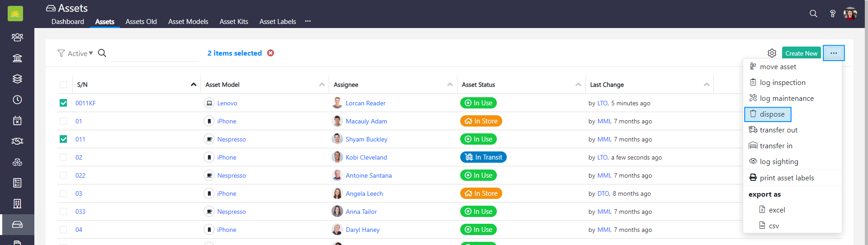The image size is (868, 245).
Task: Open the Lorcan Reader assignee link
Action: coord(365,103)
